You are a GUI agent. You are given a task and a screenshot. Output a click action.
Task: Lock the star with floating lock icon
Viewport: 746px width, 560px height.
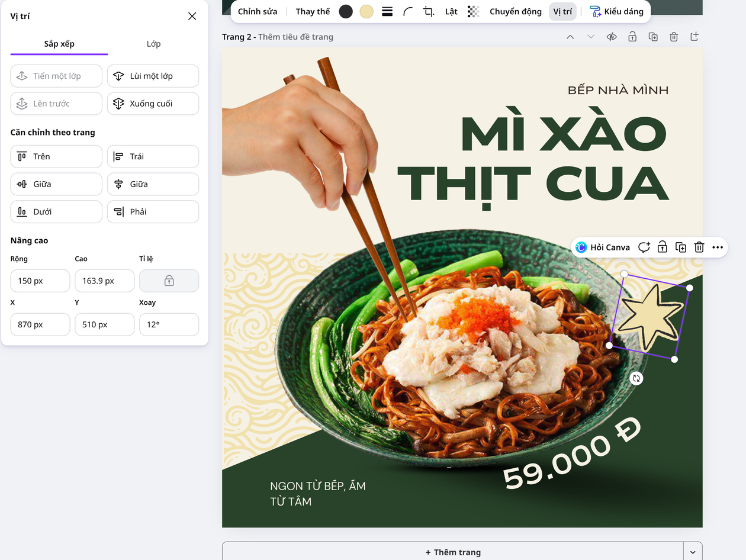coord(663,247)
